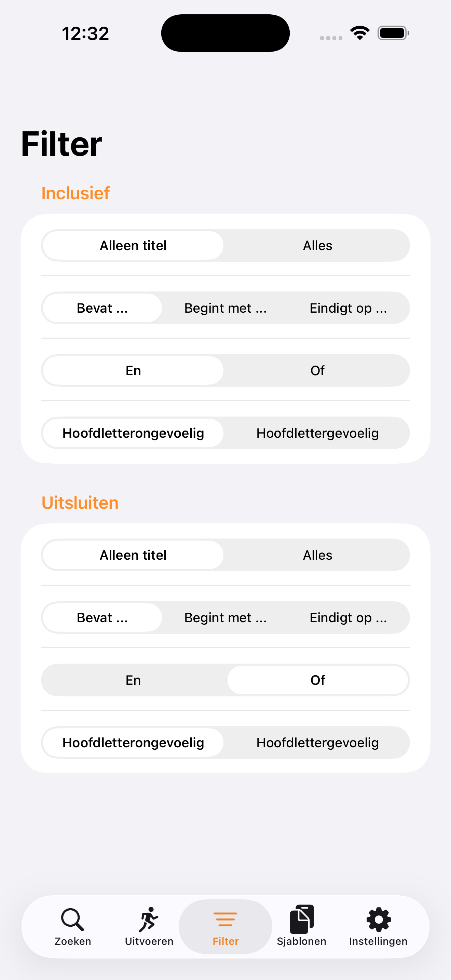Tap the Inclusief section heading
This screenshot has width=451, height=980.
[75, 193]
